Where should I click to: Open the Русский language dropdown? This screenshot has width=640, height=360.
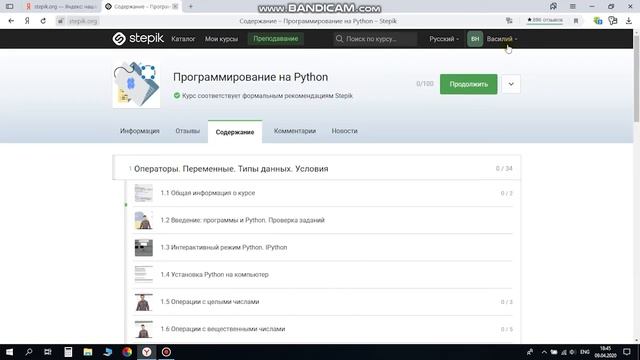[444, 39]
